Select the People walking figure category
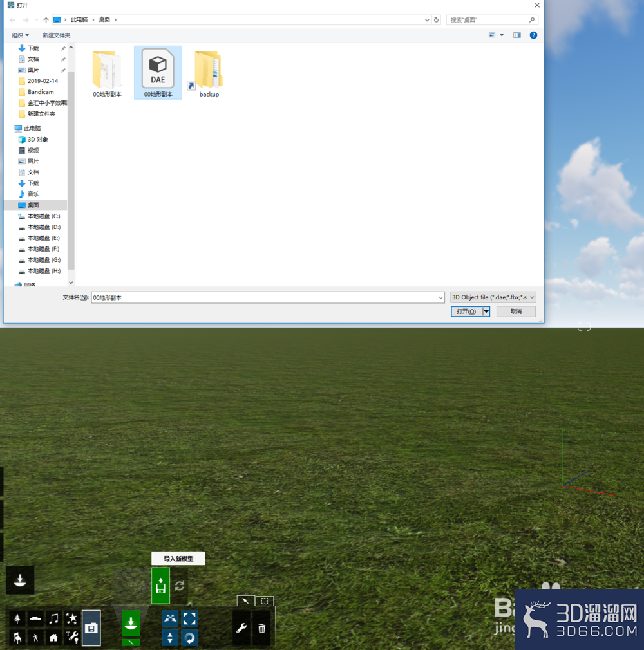The height and width of the screenshot is (650, 644). point(35,637)
